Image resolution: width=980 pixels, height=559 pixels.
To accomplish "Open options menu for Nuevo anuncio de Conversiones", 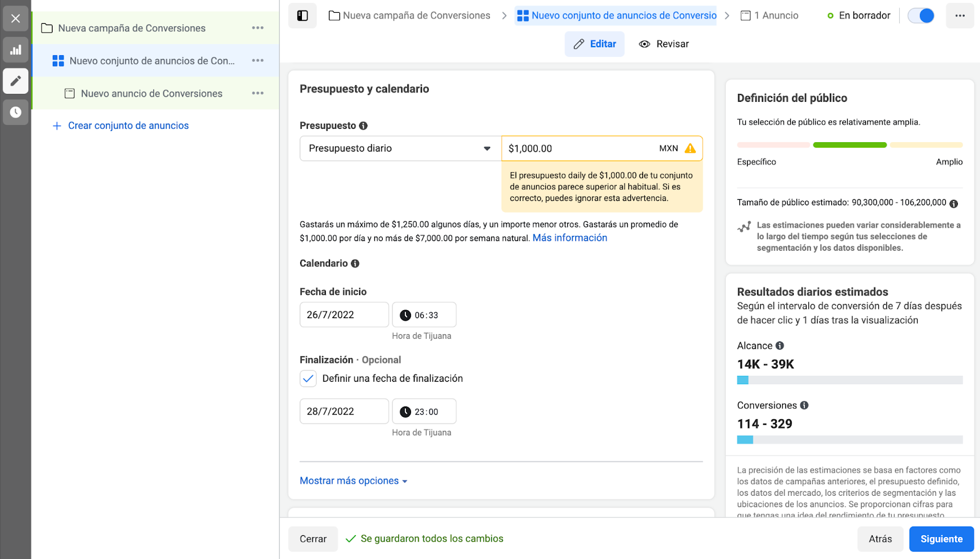I will point(258,93).
